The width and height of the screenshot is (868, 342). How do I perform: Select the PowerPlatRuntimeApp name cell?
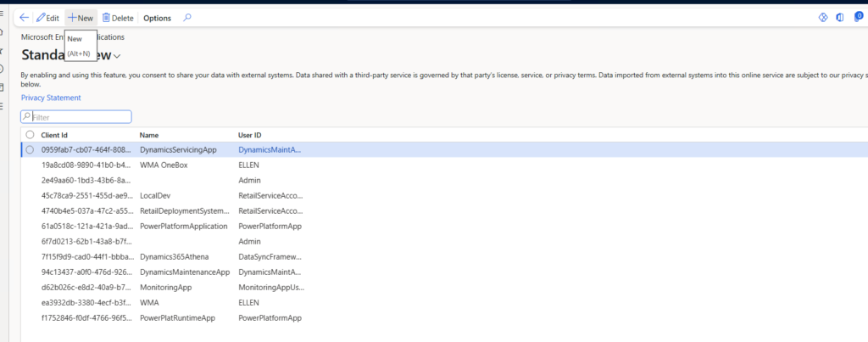coord(178,318)
